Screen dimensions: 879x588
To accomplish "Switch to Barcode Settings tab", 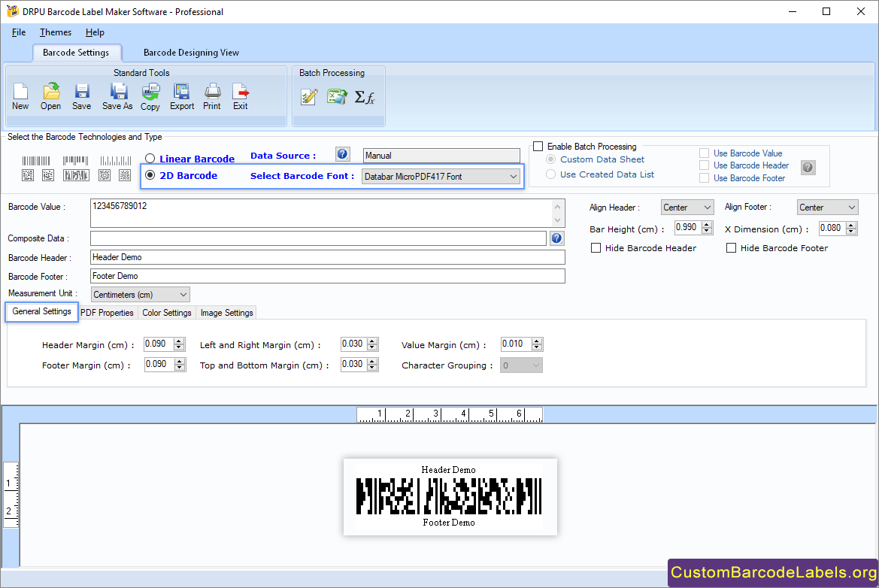I will tap(76, 52).
